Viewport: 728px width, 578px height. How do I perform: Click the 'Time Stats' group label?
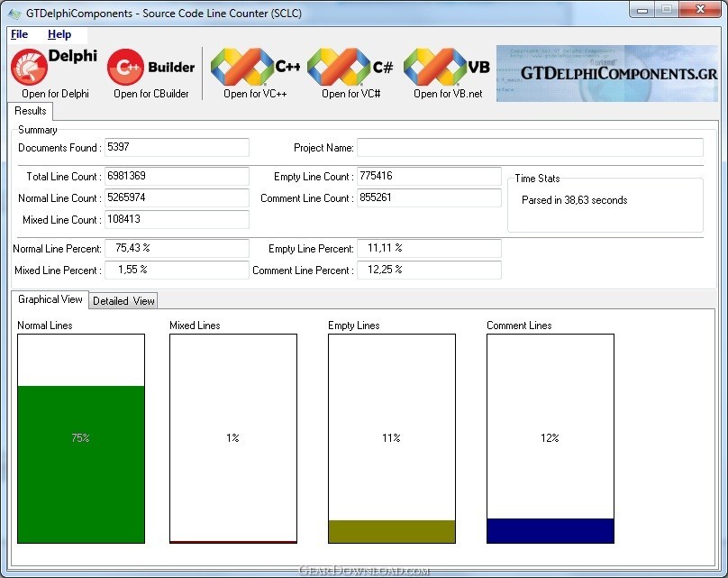(537, 179)
